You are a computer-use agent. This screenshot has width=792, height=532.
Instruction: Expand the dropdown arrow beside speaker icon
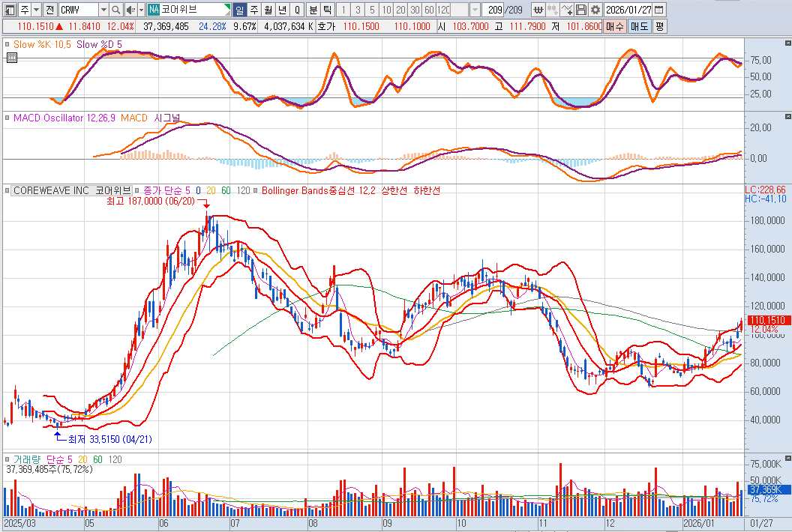tap(140, 10)
